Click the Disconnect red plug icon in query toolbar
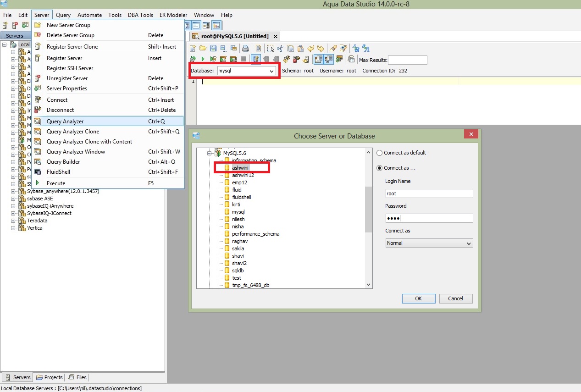The width and height of the screenshot is (581, 392). coord(296,59)
